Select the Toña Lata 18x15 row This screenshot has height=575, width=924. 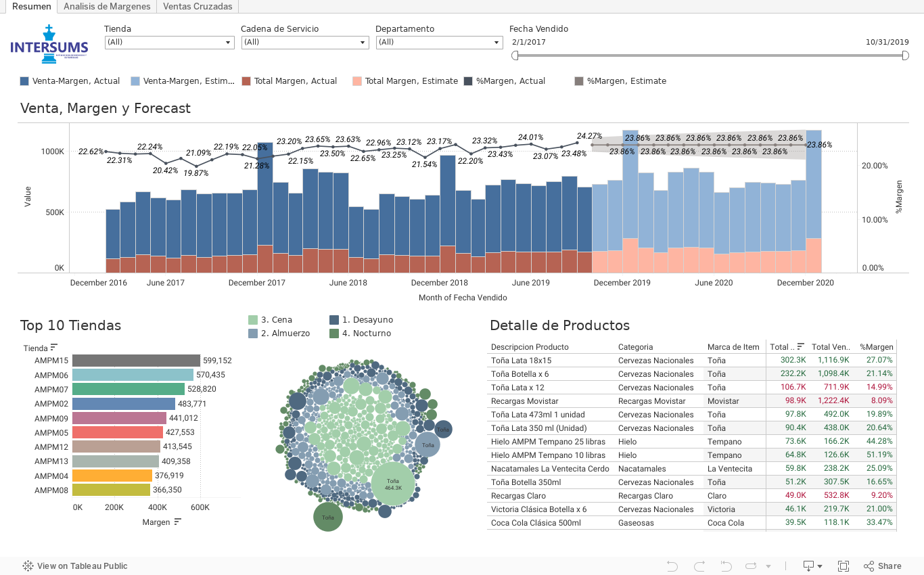pyautogui.click(x=691, y=361)
